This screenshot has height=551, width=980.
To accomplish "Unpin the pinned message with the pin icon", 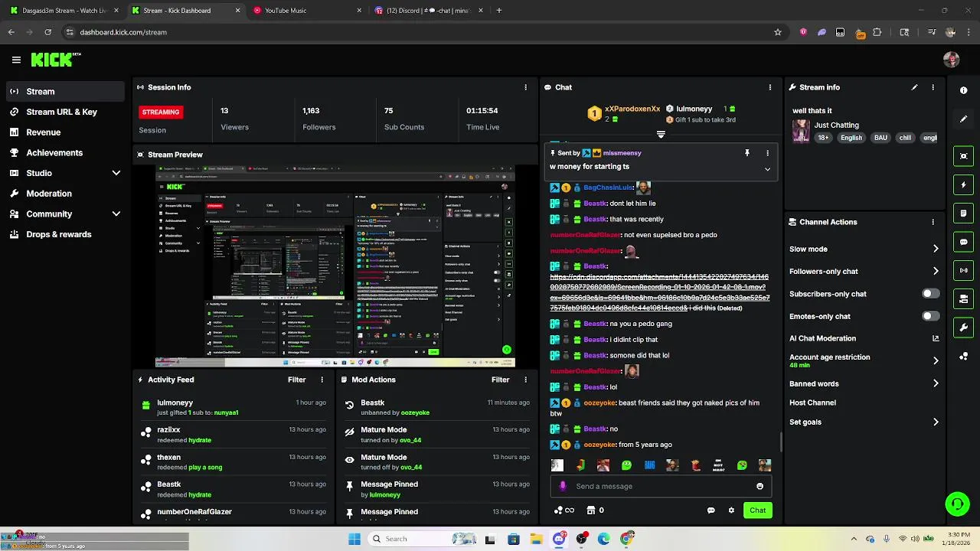I will [x=747, y=153].
